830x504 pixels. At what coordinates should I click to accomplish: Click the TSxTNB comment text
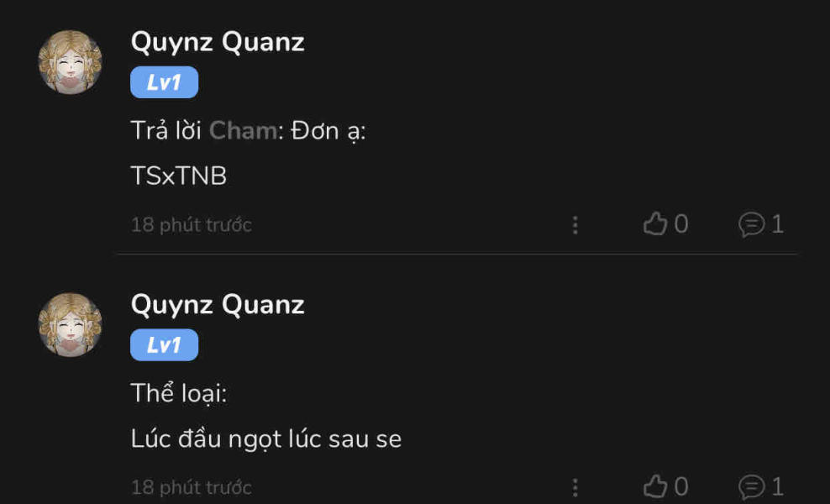pyautogui.click(x=179, y=176)
